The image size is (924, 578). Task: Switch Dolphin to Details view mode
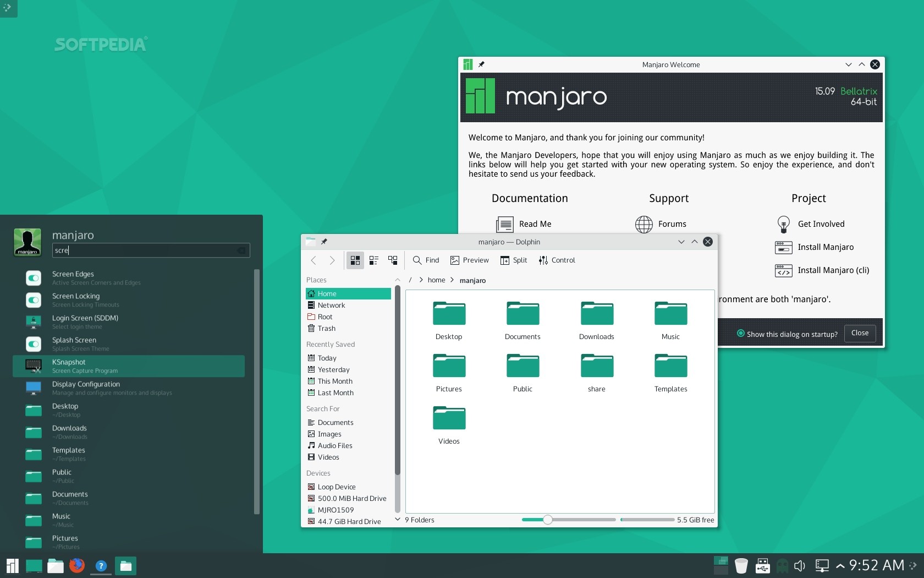coord(393,260)
